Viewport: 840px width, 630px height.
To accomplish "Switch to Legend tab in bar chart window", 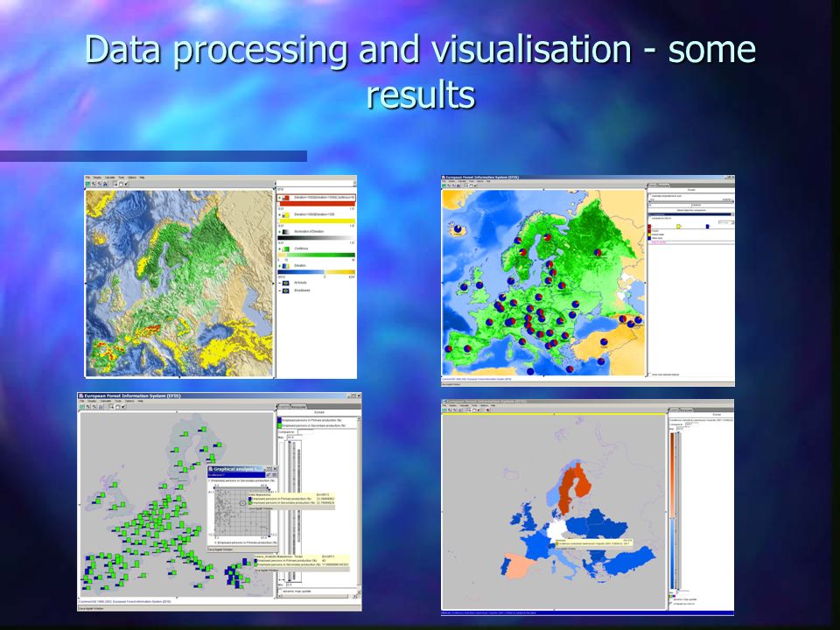I will [x=283, y=407].
